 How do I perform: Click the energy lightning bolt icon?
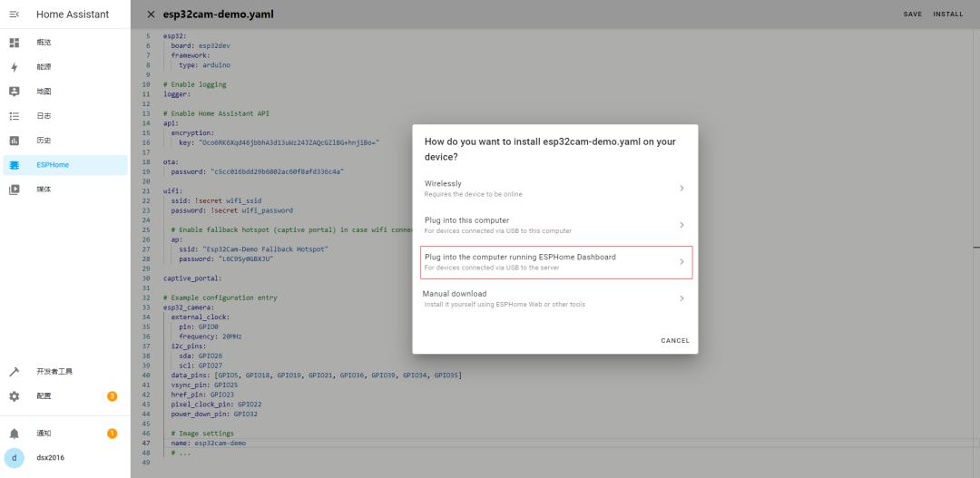pyautogui.click(x=14, y=67)
